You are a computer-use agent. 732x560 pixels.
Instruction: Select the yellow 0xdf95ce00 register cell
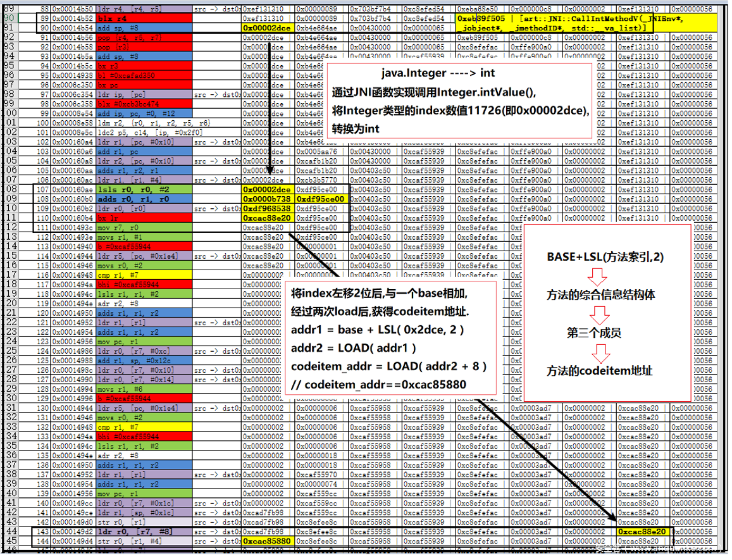click(x=321, y=199)
